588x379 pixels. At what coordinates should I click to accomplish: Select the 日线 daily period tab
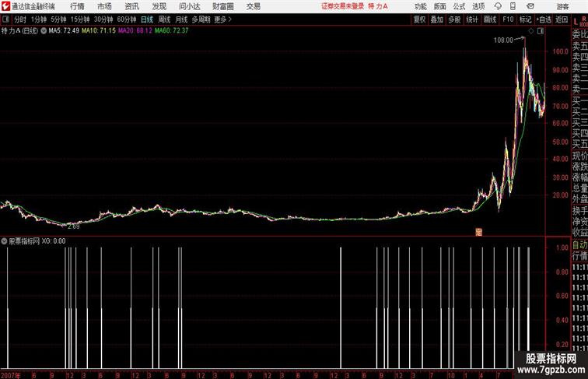tap(147, 19)
